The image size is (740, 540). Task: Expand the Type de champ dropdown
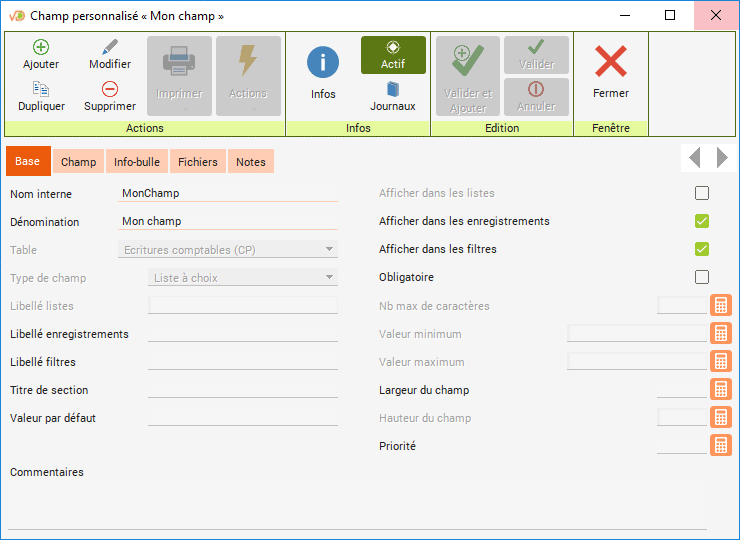pyautogui.click(x=329, y=278)
